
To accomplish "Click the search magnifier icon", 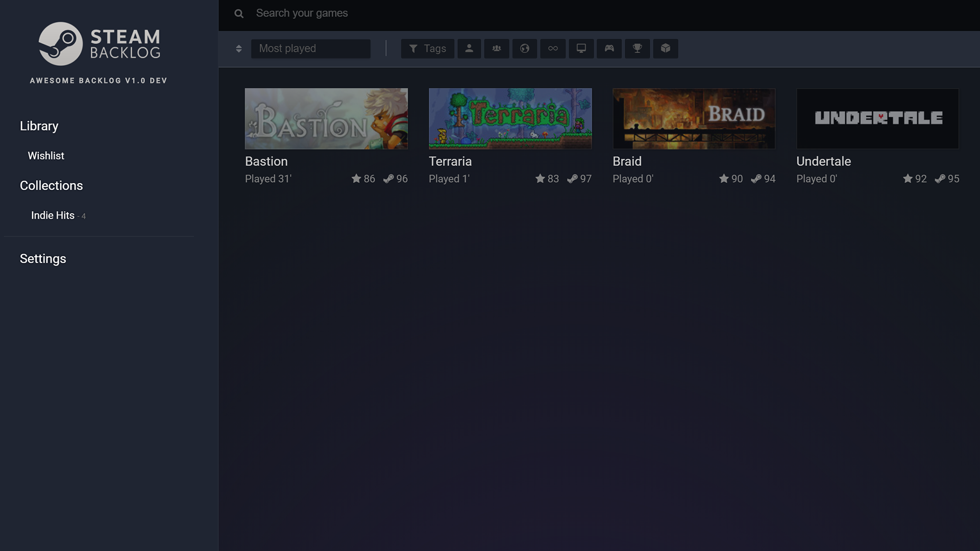I will point(239,14).
